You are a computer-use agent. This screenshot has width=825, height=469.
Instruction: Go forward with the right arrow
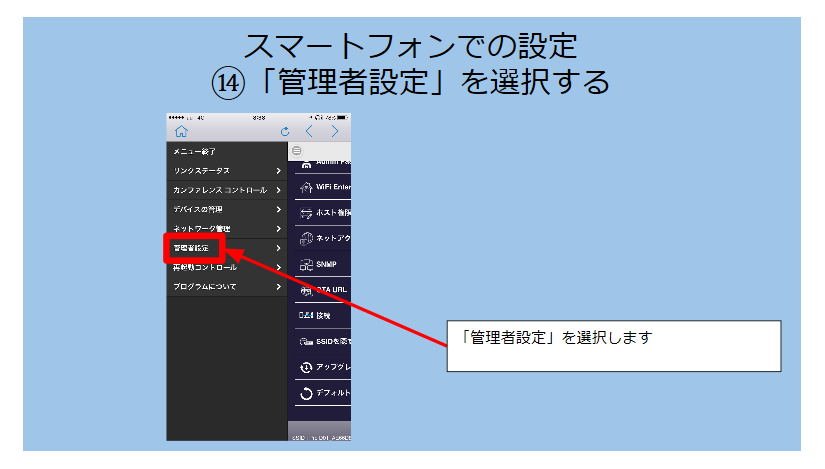click(335, 131)
